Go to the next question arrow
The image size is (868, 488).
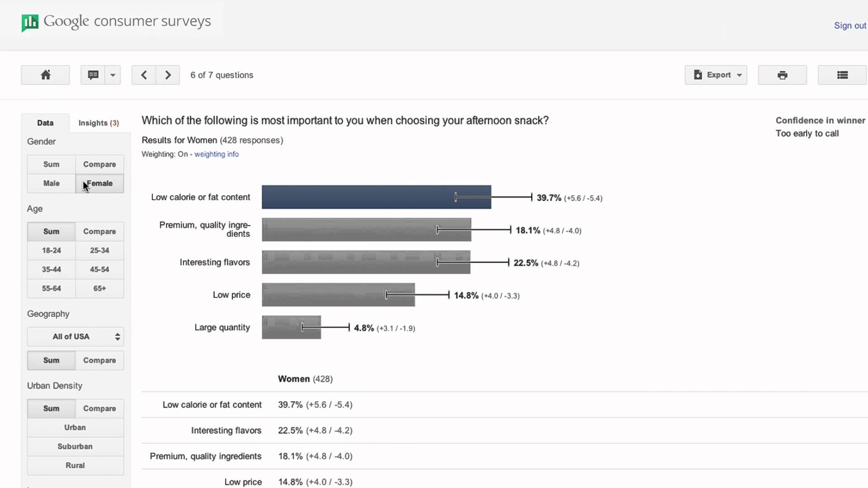[x=167, y=75]
